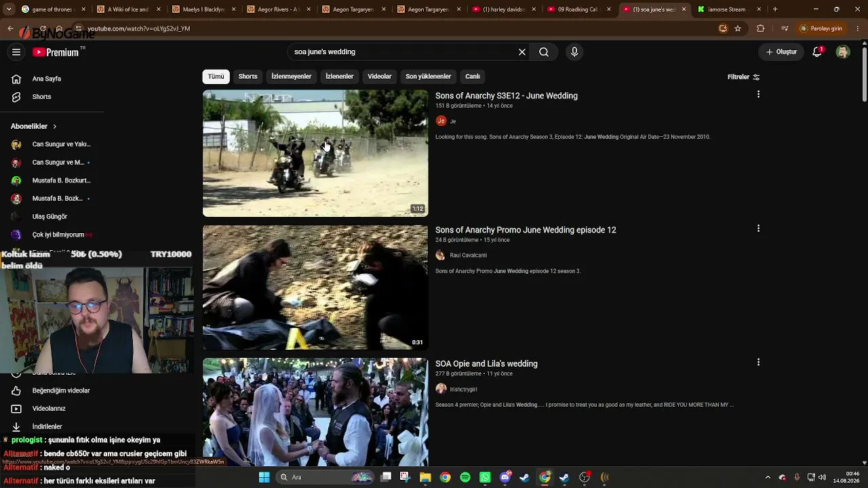Go back with the browser back arrow
Screen dimensions: 868x488
(10, 28)
